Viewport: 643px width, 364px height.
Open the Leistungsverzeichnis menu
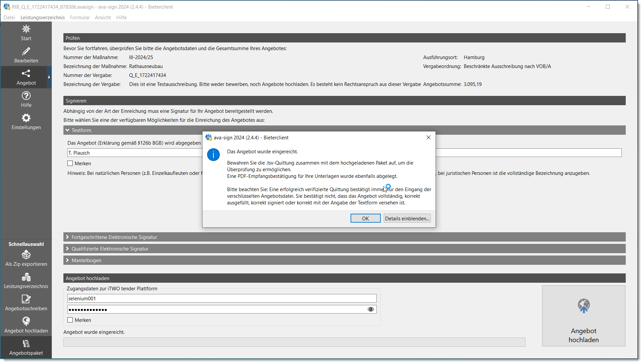pyautogui.click(x=42, y=17)
